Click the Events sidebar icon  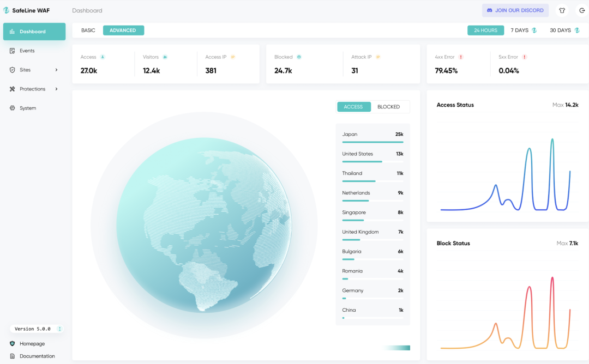click(13, 51)
